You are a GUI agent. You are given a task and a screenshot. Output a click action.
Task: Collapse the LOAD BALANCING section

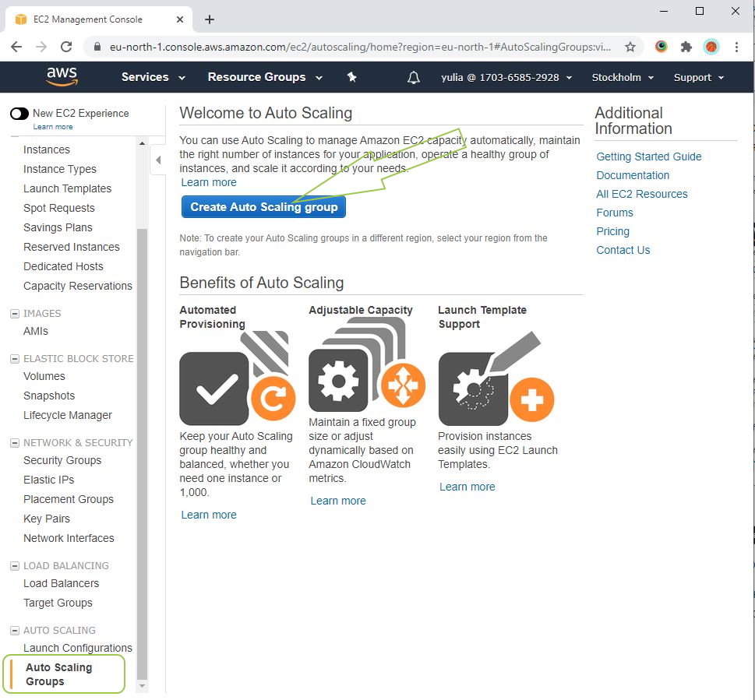pos(15,566)
